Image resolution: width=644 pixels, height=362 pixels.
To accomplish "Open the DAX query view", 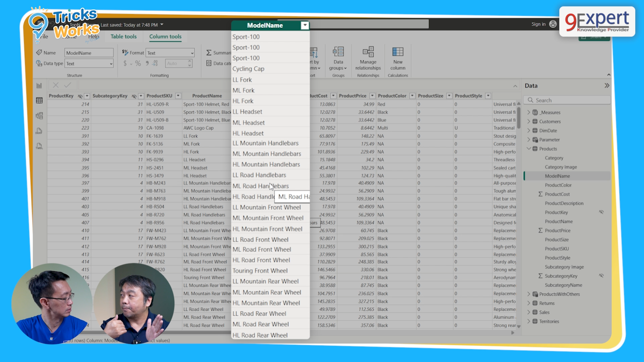I will tap(39, 131).
